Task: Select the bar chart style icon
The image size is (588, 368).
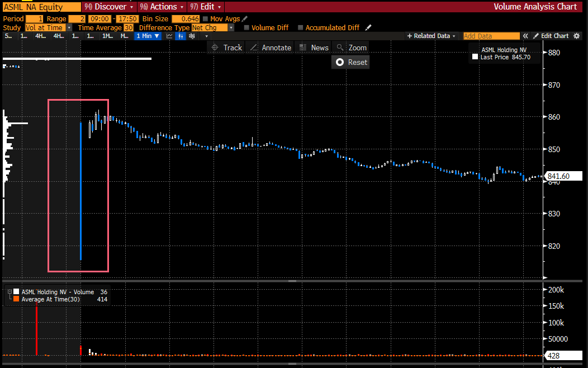Action: point(193,36)
